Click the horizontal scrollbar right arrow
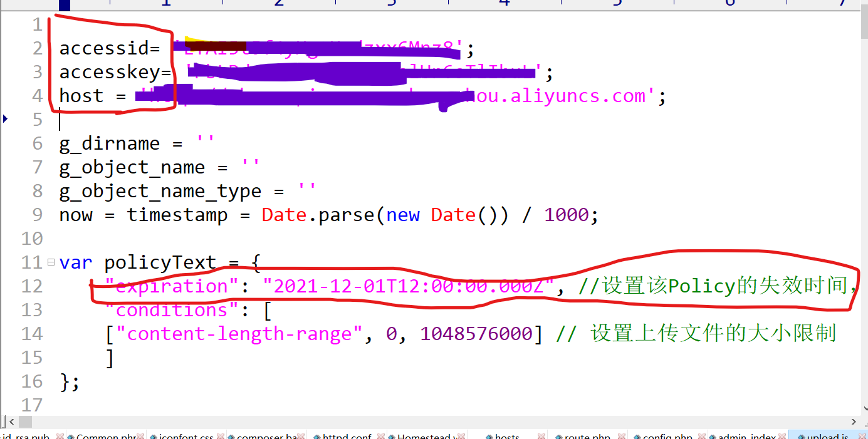The height and width of the screenshot is (439, 868). point(853,421)
